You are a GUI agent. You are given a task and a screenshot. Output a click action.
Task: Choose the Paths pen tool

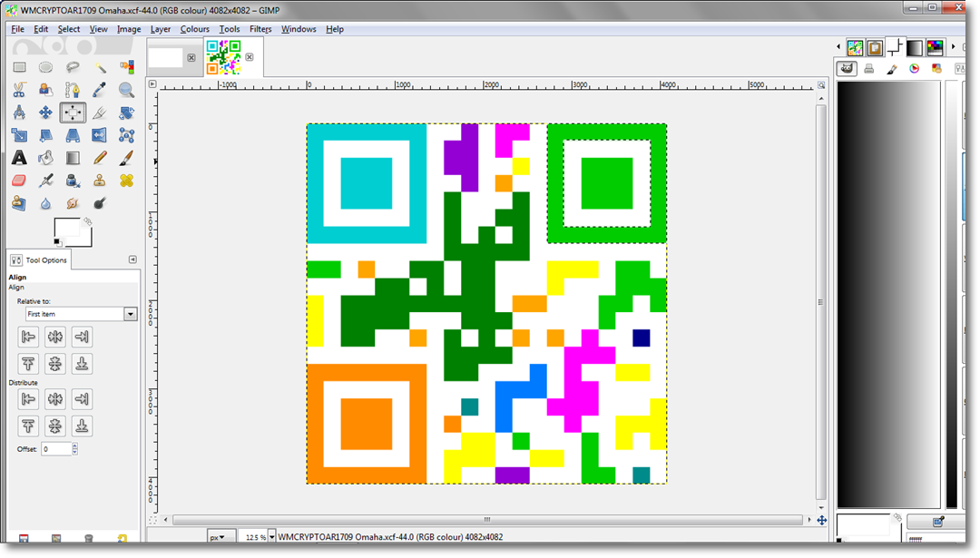[73, 90]
